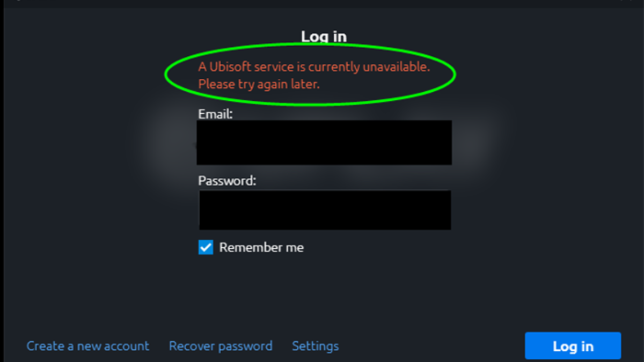The height and width of the screenshot is (362, 644).
Task: Focus the Password input field
Action: [325, 210]
